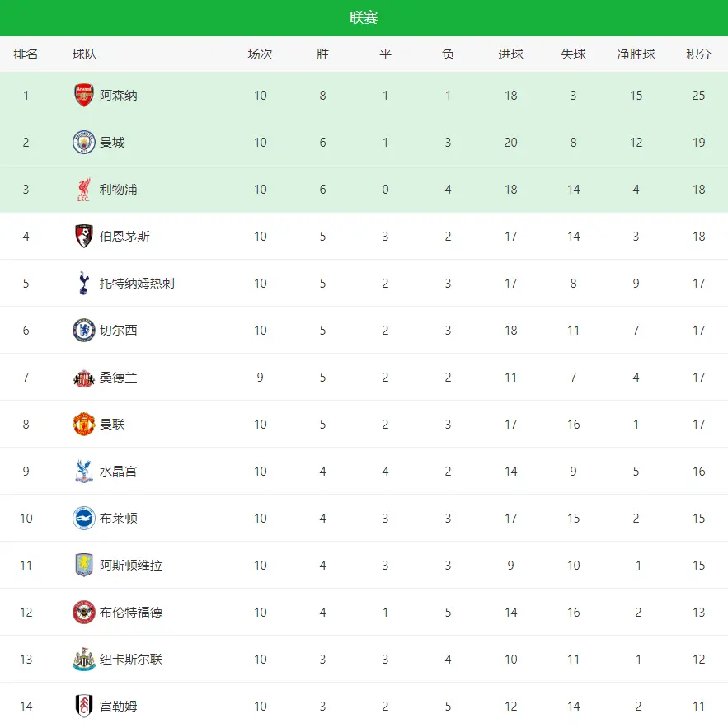The image size is (728, 728).
Task: Click the 进球 column header
Action: (510, 54)
